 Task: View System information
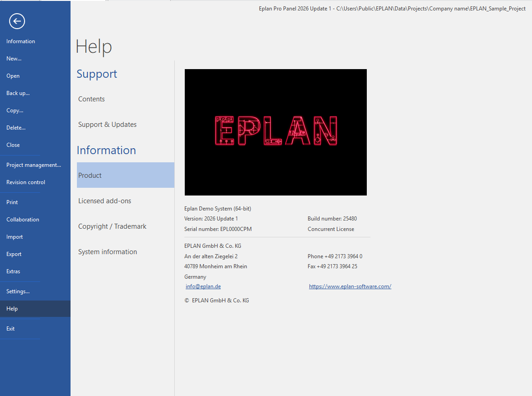(x=126, y=251)
